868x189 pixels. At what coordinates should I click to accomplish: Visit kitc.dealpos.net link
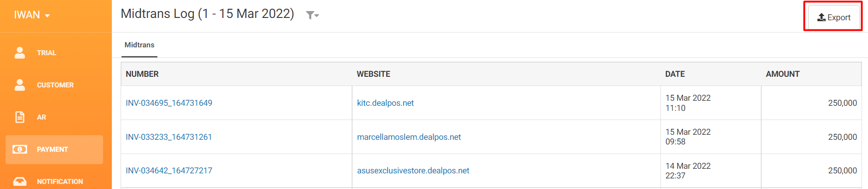point(385,103)
